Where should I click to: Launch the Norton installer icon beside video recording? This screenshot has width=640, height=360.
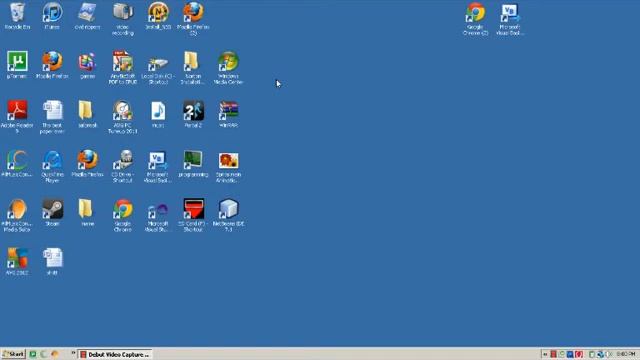[x=158, y=16]
